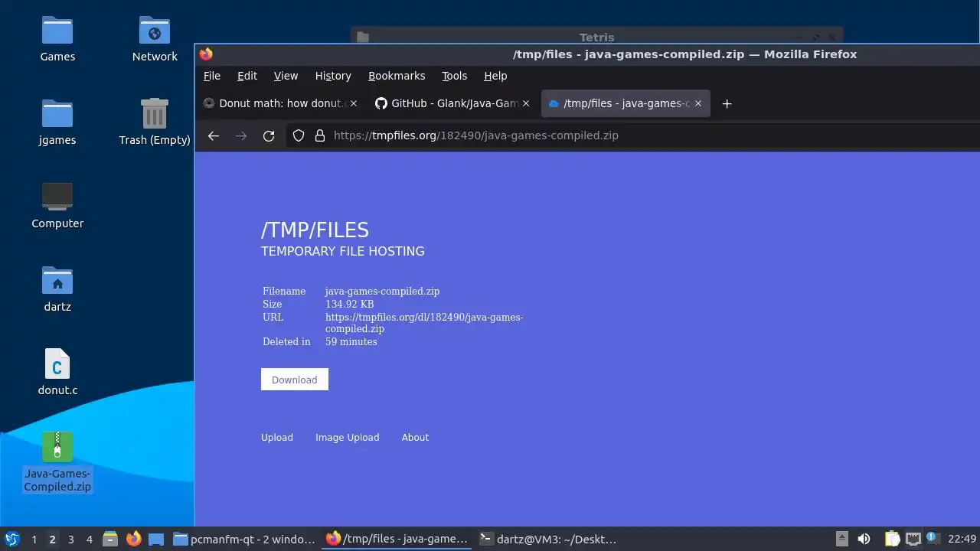
Task: Switch to workspace 1
Action: (x=34, y=539)
